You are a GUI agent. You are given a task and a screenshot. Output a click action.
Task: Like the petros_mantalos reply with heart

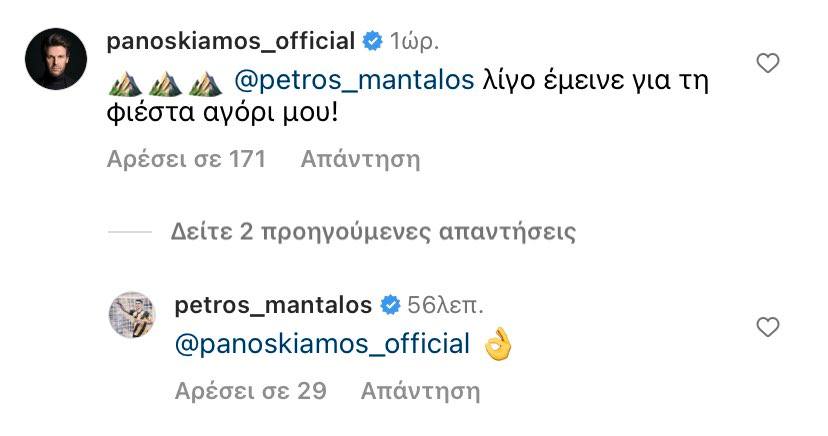[x=767, y=327]
